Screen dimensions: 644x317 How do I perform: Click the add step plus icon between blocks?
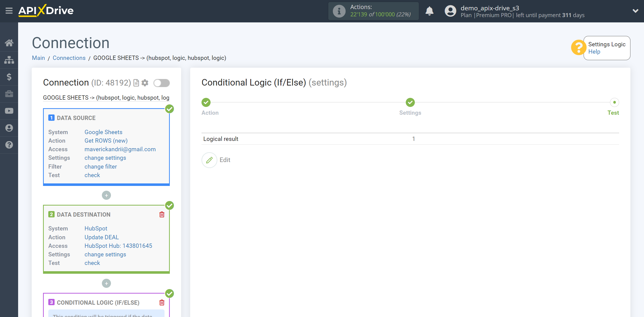(x=106, y=195)
